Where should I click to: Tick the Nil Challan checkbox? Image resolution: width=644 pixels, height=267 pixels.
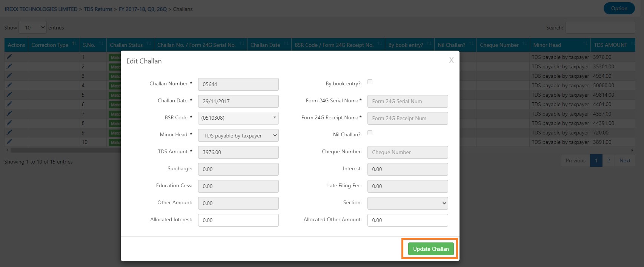point(370,133)
